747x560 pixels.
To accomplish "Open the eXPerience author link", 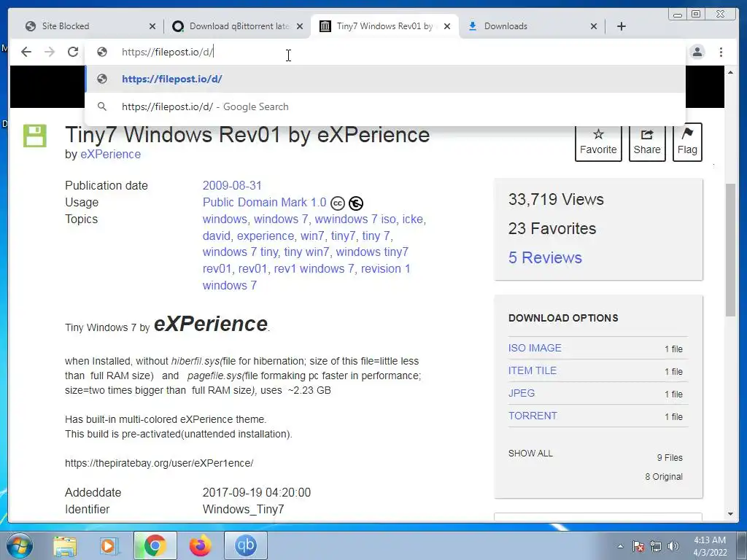I will coord(111,155).
